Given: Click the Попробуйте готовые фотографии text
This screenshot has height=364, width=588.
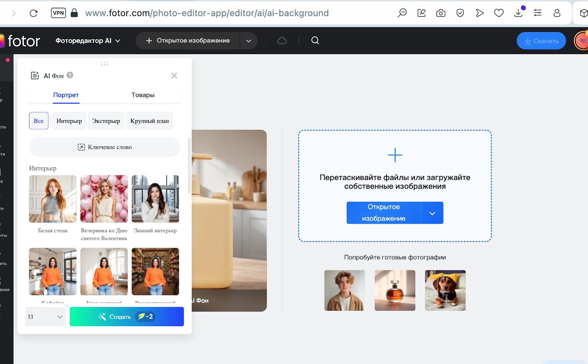Looking at the screenshot, I should 395,257.
